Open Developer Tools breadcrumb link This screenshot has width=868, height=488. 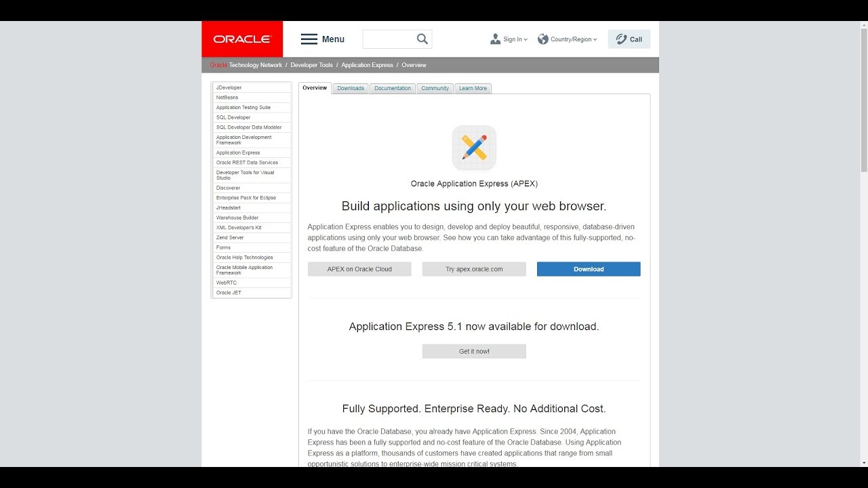[x=312, y=65]
